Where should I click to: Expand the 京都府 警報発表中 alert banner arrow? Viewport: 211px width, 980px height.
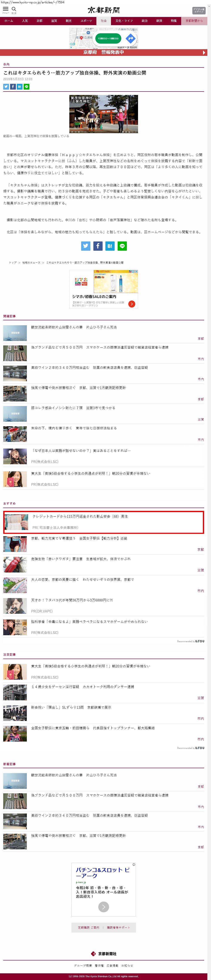coord(204,52)
